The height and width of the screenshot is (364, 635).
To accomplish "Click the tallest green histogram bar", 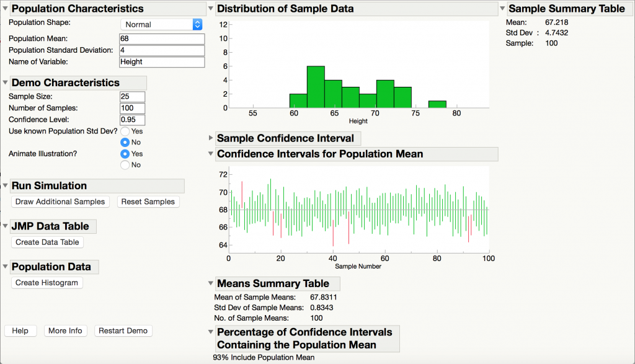I will pos(316,87).
